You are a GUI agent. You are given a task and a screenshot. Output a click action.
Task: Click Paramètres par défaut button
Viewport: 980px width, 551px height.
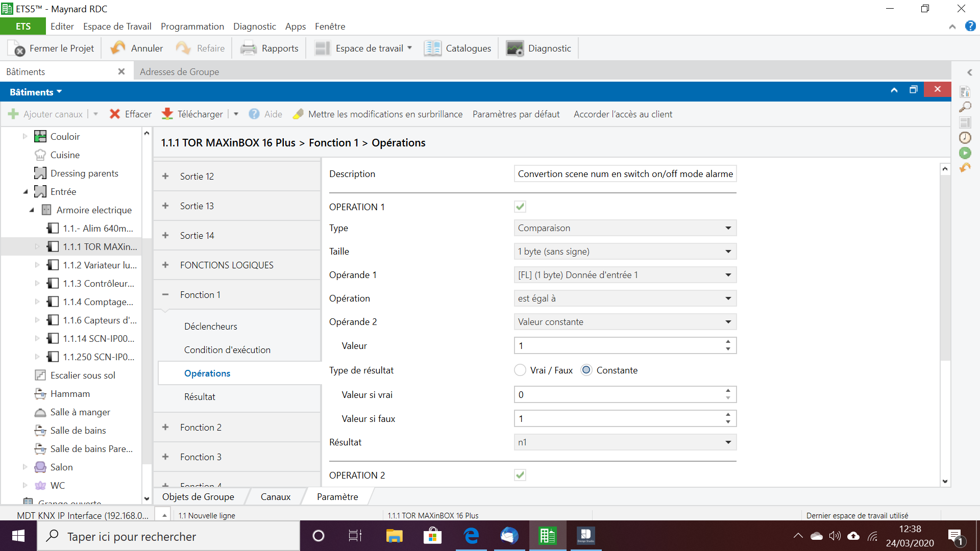(516, 114)
